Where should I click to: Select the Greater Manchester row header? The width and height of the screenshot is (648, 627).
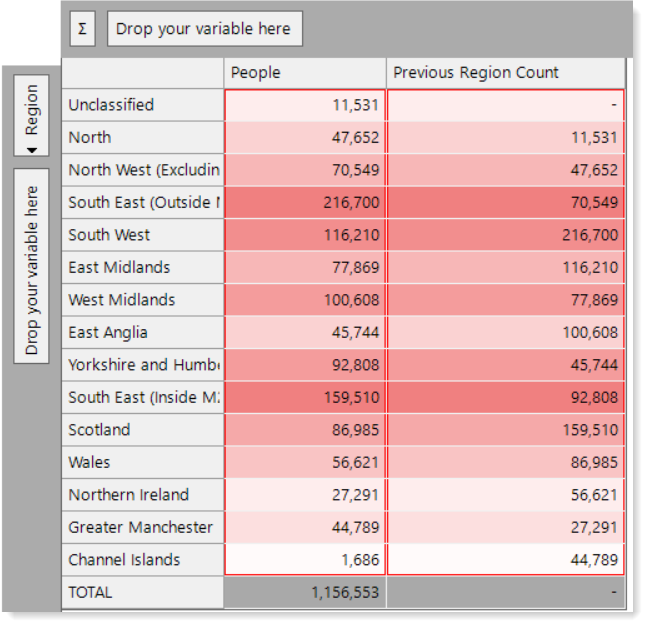pos(143,527)
